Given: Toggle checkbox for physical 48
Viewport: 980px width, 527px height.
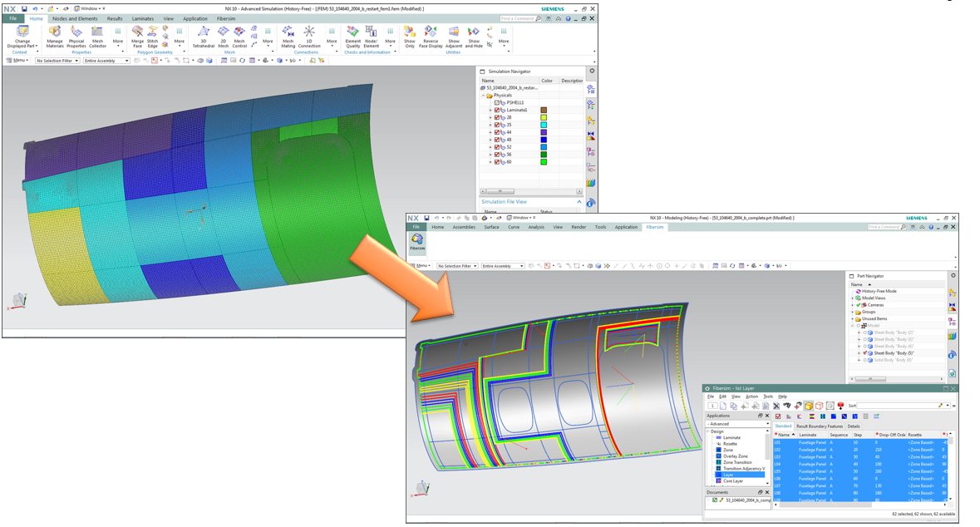Looking at the screenshot, I should pos(497,140).
